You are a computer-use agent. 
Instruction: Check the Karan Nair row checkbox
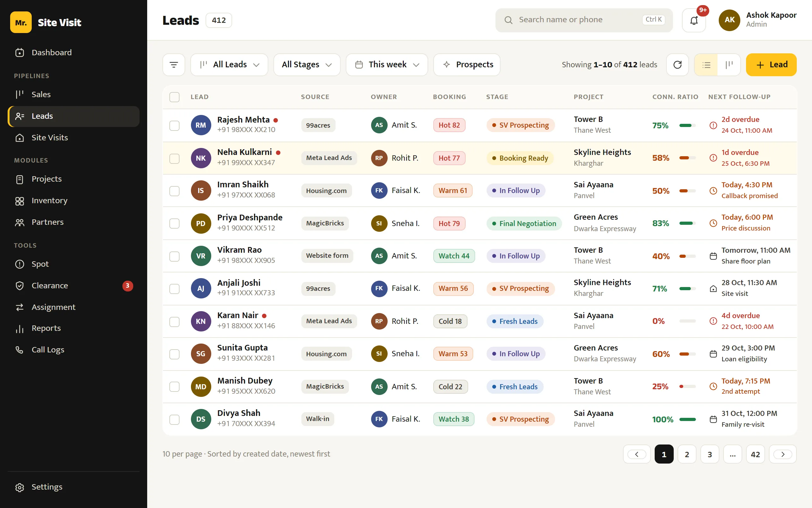click(x=174, y=322)
